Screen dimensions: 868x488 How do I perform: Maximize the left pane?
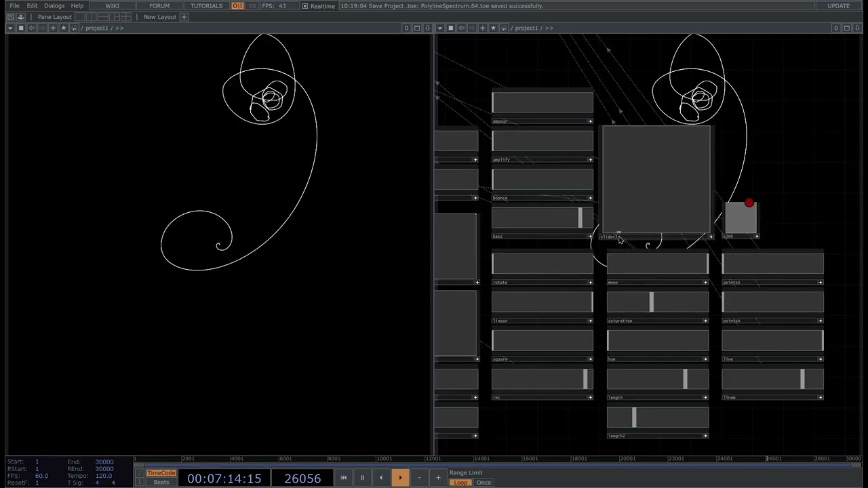[417, 28]
